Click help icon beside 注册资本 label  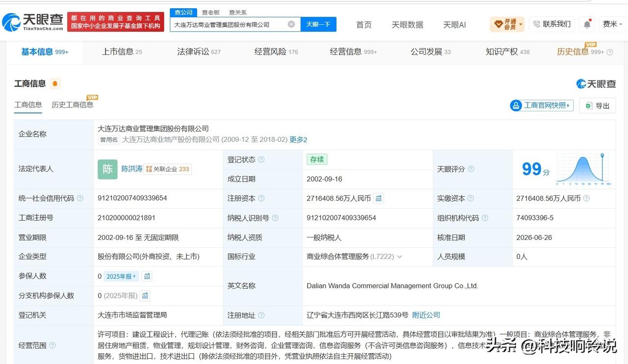click(262, 198)
